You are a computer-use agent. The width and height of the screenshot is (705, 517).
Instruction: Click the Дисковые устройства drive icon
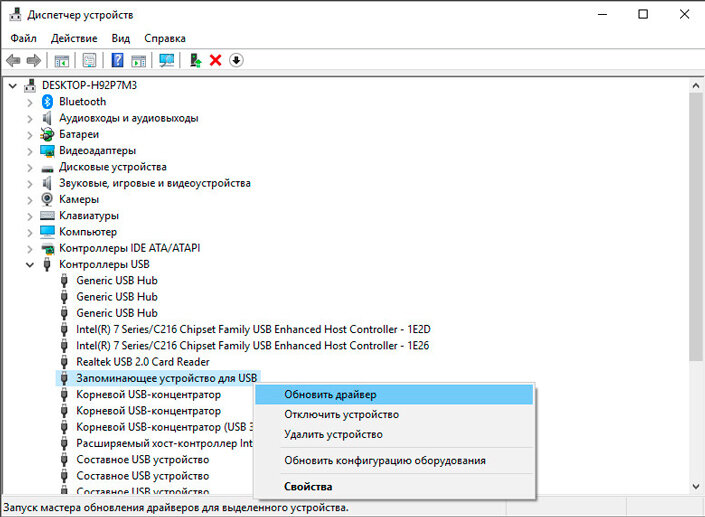click(x=47, y=169)
